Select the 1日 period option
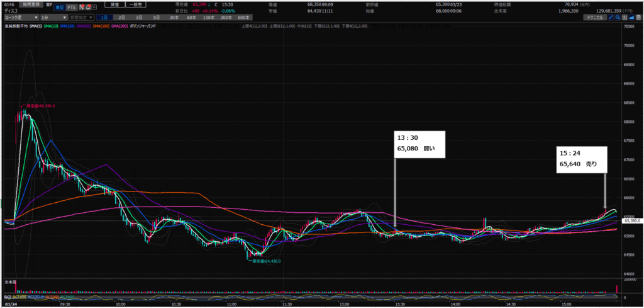The height and width of the screenshot is (308, 644). [x=104, y=18]
